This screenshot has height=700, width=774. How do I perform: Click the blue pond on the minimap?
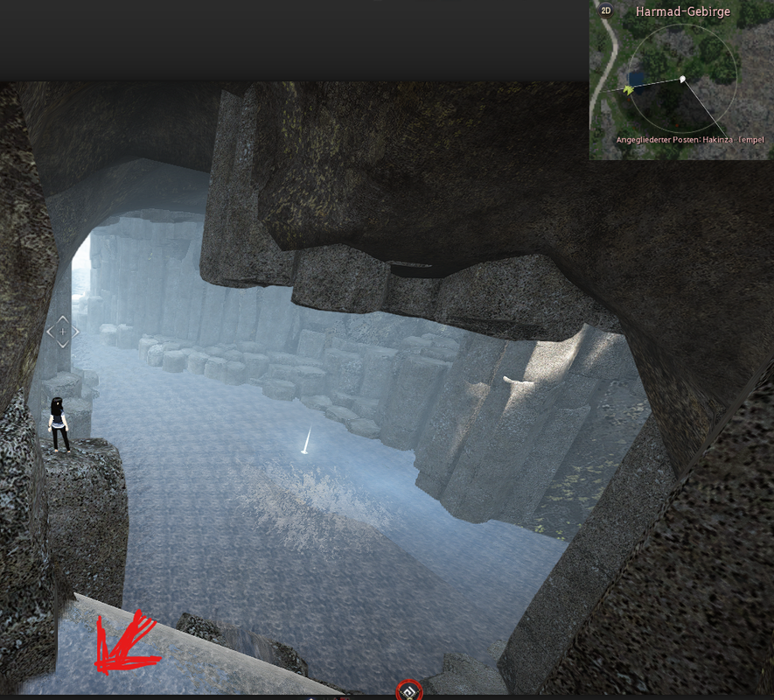(636, 80)
